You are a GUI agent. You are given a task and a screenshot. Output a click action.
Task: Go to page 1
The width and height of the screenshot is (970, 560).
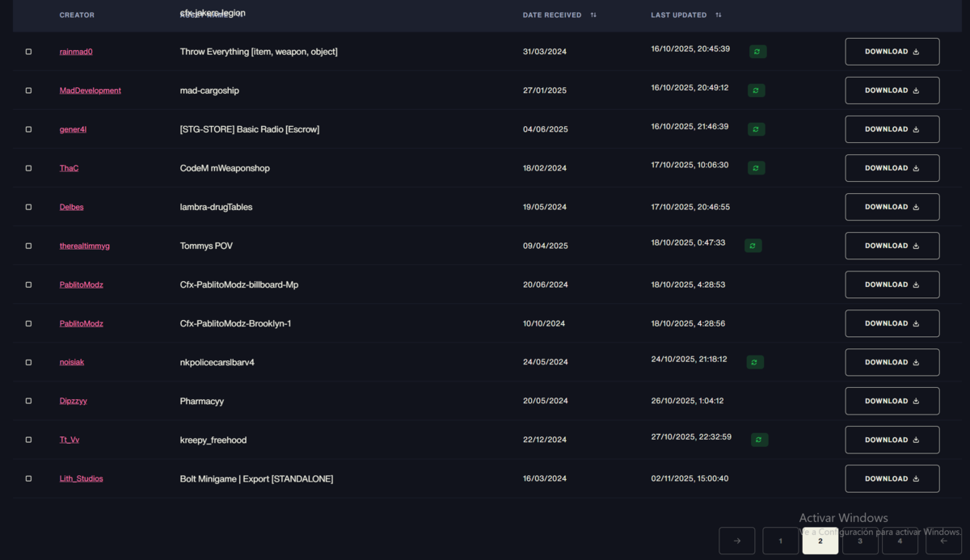coord(780,541)
